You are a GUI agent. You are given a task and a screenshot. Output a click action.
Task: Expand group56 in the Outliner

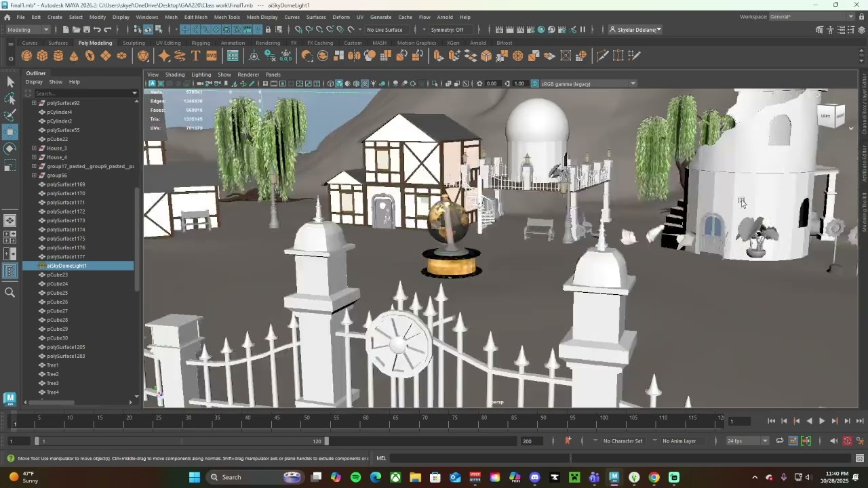(x=34, y=175)
